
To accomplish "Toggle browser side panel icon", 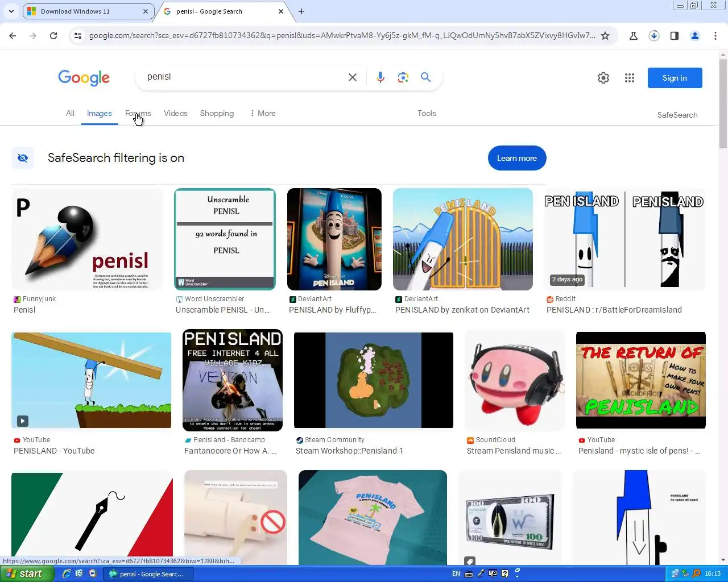I will [x=675, y=36].
